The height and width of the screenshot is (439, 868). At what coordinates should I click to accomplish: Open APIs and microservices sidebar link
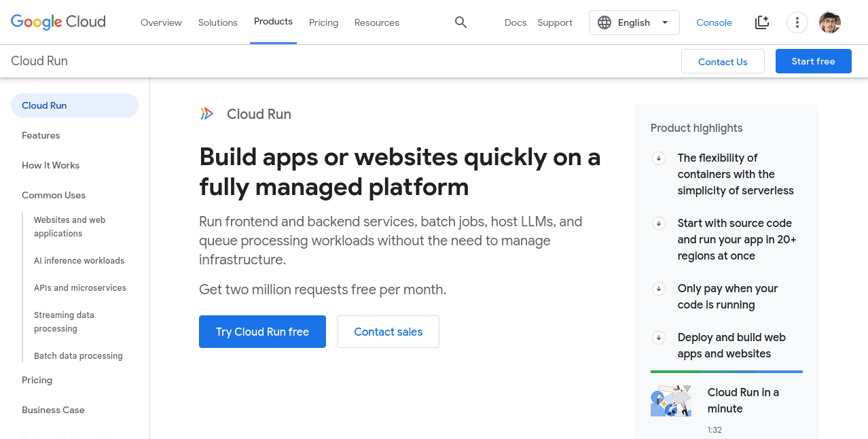tap(80, 287)
